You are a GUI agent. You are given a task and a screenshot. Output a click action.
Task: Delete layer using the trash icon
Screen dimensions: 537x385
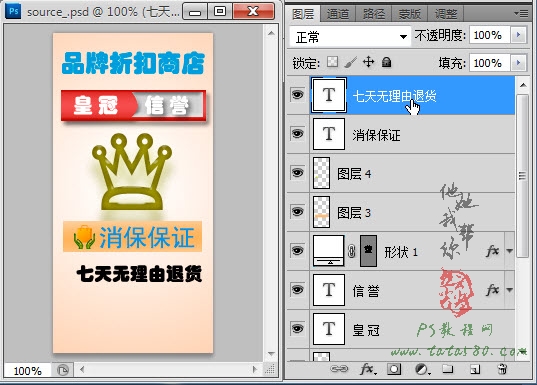pyautogui.click(x=502, y=369)
